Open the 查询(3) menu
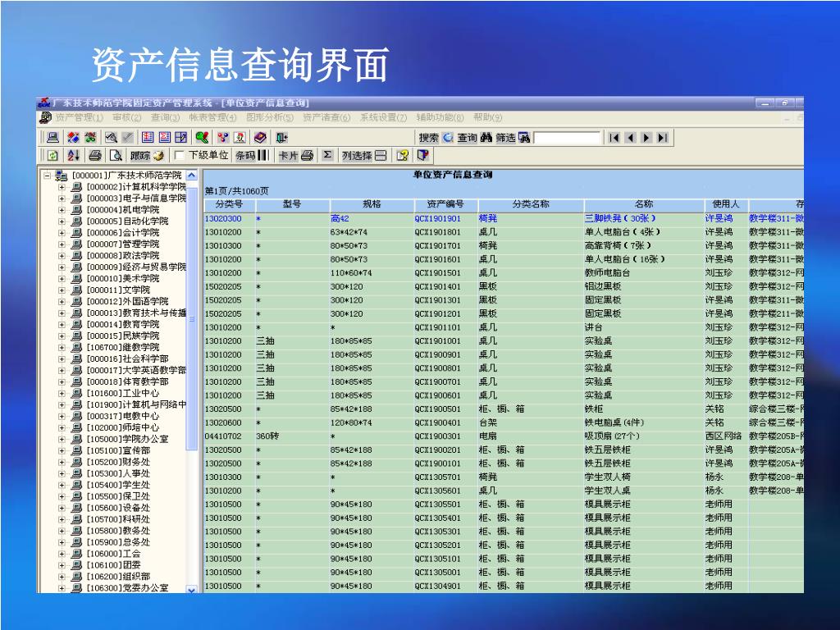 pos(165,117)
